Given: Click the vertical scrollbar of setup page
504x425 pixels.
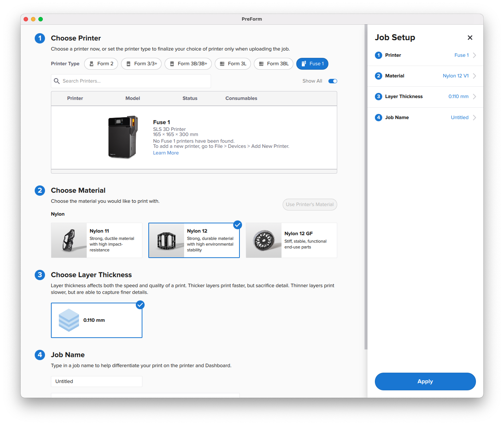Looking at the screenshot, I should pos(366,187).
